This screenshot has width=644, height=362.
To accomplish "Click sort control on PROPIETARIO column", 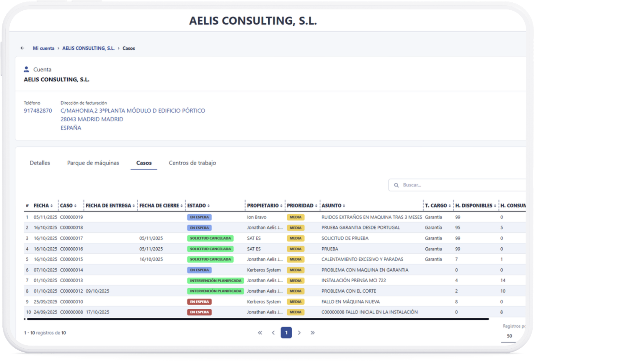I will [x=281, y=205].
